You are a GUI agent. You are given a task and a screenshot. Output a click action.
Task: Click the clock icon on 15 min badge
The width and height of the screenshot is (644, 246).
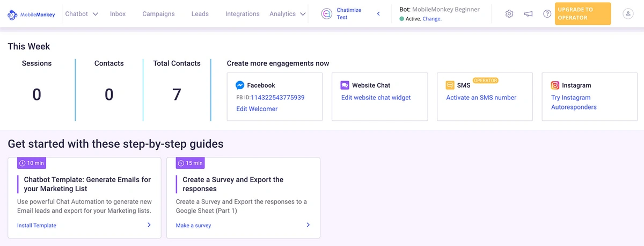point(181,163)
